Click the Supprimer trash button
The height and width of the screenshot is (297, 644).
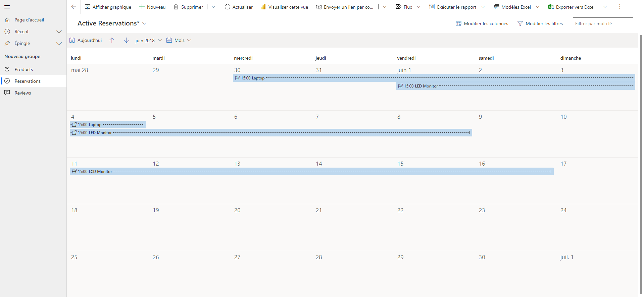point(188,7)
